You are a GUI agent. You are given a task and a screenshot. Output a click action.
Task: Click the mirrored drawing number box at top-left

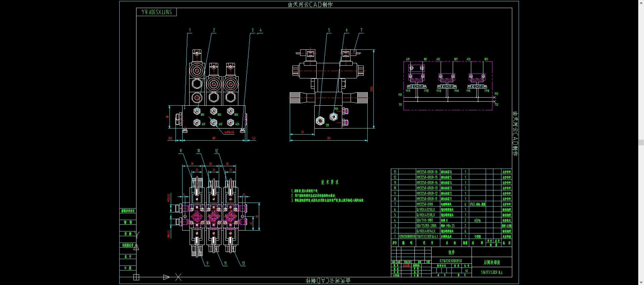157,12
